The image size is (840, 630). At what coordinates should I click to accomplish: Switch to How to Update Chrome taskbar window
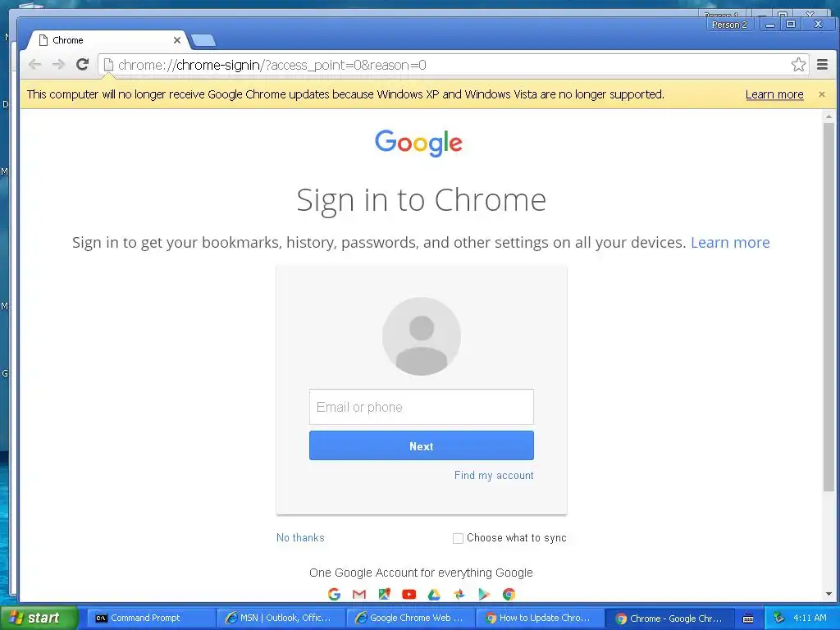tap(540, 618)
